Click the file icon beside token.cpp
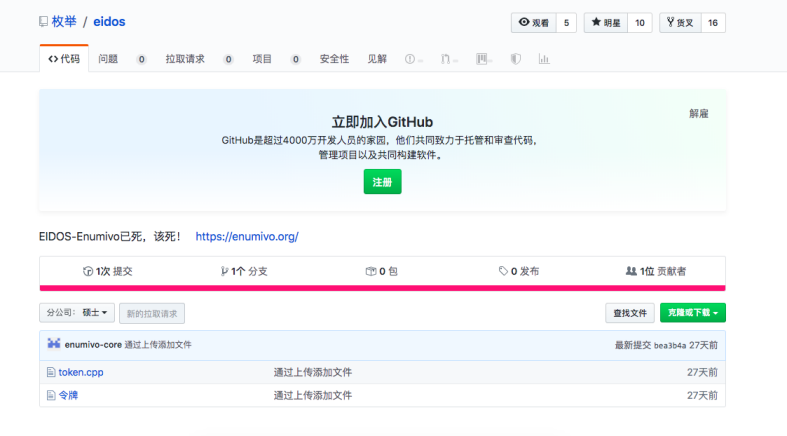Image resolution: width=787 pixels, height=436 pixels. coord(51,372)
